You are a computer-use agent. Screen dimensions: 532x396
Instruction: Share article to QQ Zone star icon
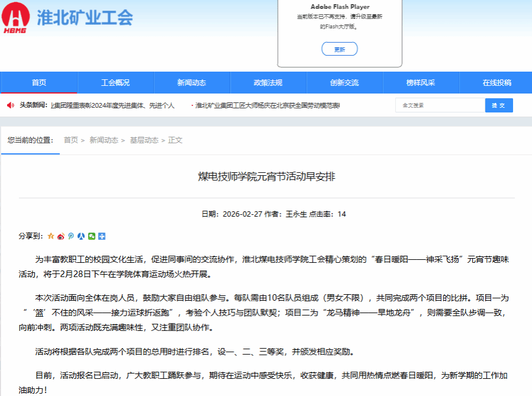51,236
